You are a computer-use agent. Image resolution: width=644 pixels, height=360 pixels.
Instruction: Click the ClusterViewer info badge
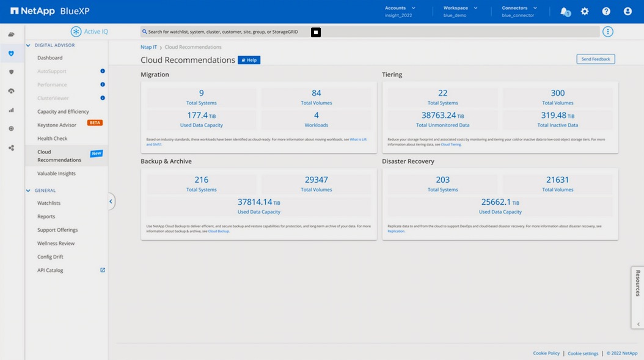[x=103, y=98]
